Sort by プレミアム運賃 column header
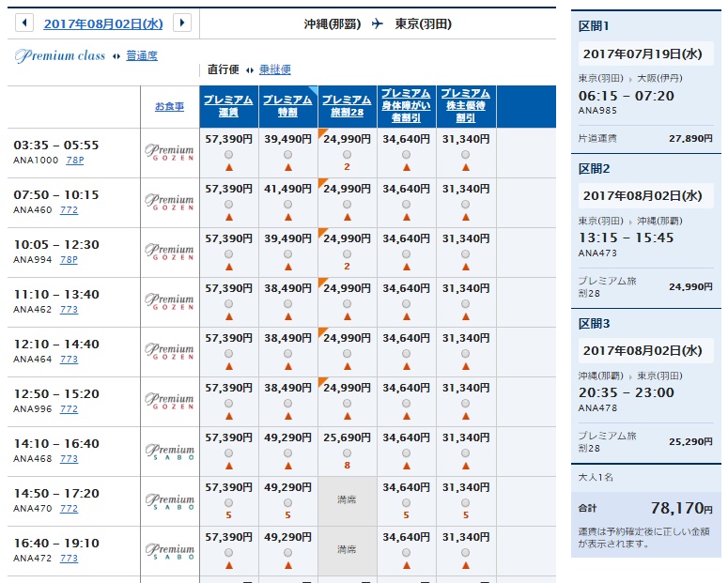Viewport: 728px width, 583px height. click(228, 106)
